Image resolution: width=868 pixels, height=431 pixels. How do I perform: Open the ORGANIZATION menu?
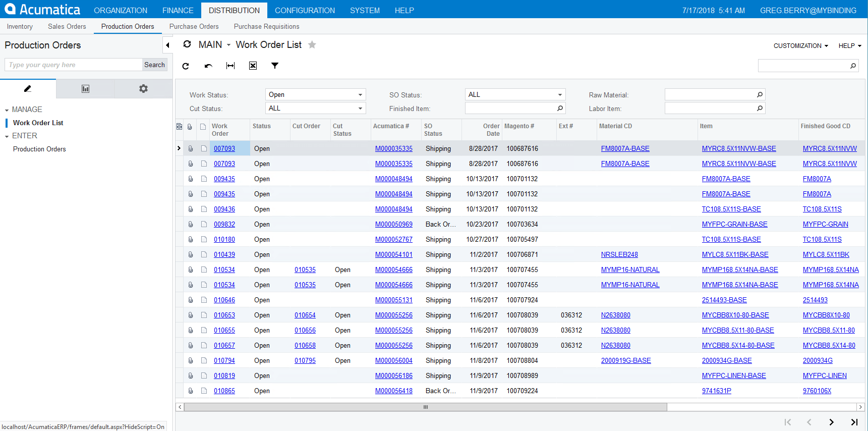click(x=121, y=10)
